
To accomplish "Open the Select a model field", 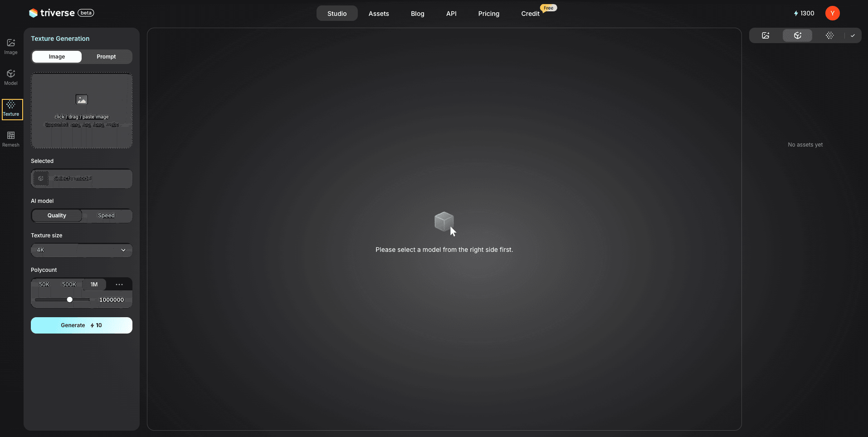I will 82,178.
